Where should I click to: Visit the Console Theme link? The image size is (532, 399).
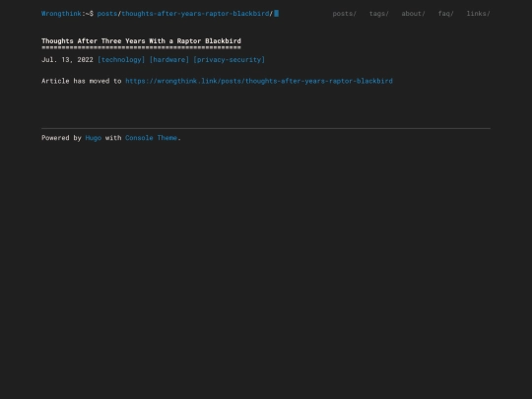(x=151, y=138)
